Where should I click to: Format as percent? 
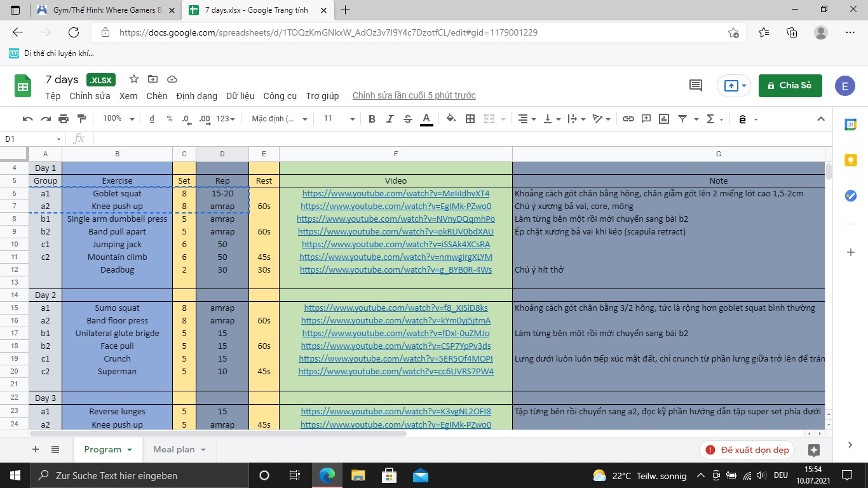170,119
